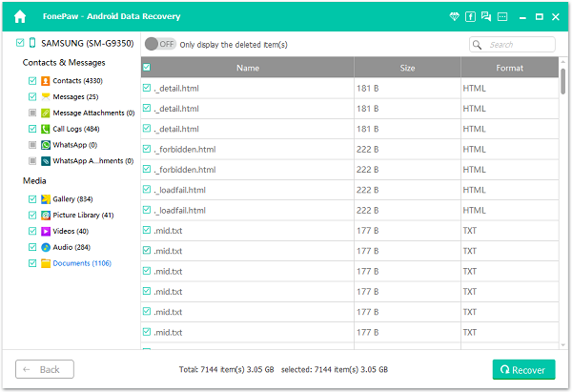Click the magnifier icon in search box
The image size is (572, 392).
[x=477, y=45]
